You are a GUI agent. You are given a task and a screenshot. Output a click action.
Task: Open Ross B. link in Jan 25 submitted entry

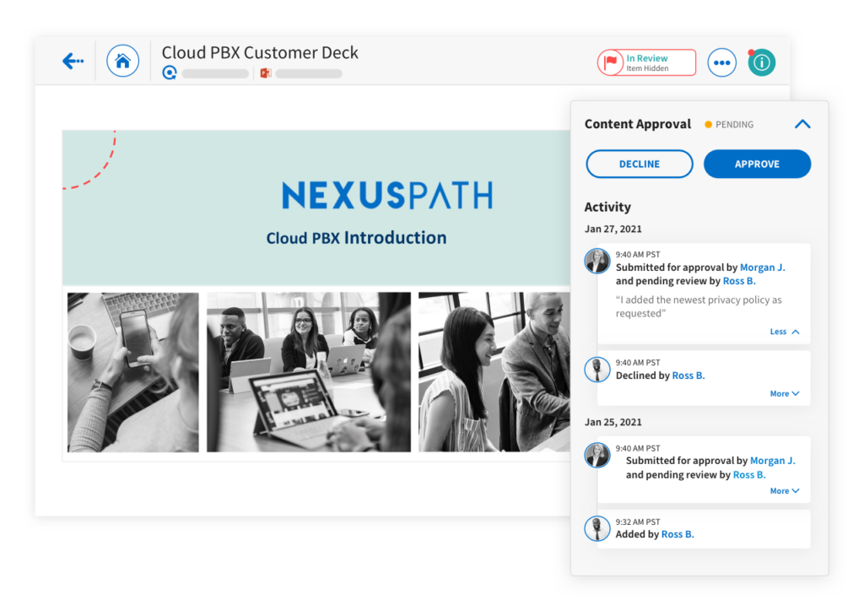749,475
